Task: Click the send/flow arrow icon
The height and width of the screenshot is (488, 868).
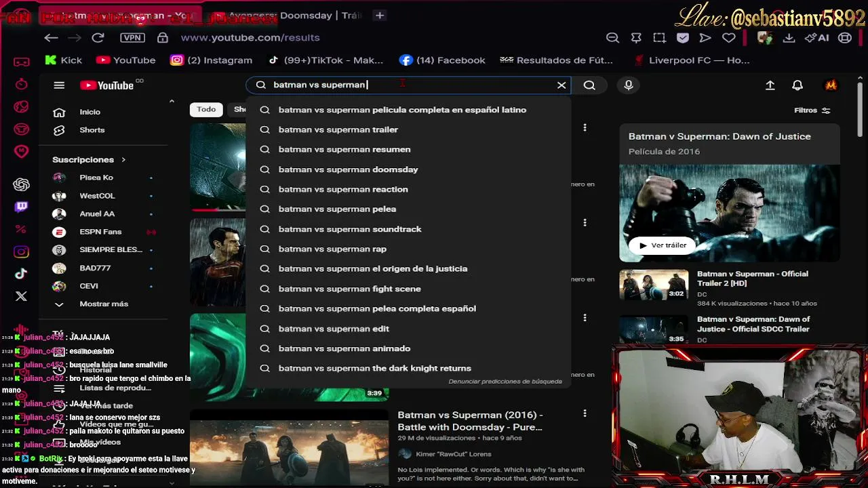Action: [x=705, y=38]
